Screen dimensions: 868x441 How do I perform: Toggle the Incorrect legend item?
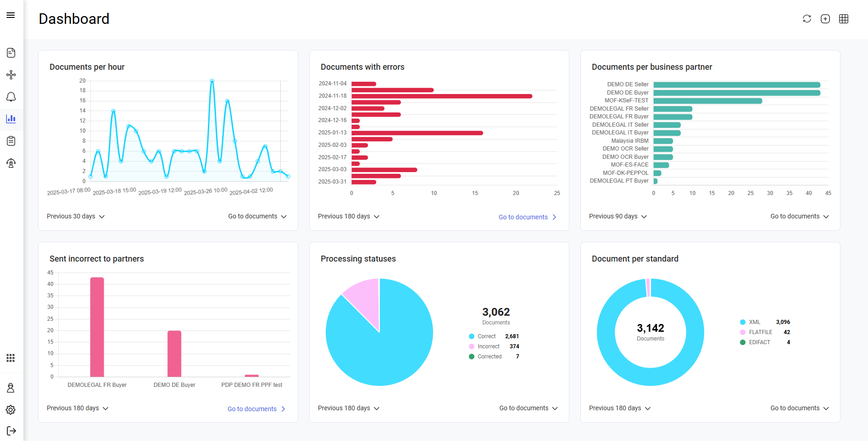488,346
